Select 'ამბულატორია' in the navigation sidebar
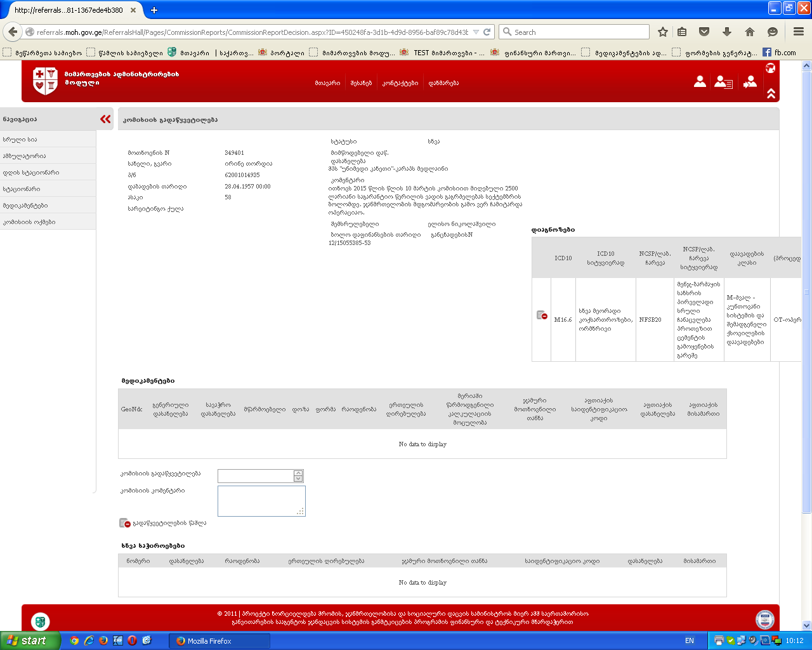 point(24,156)
